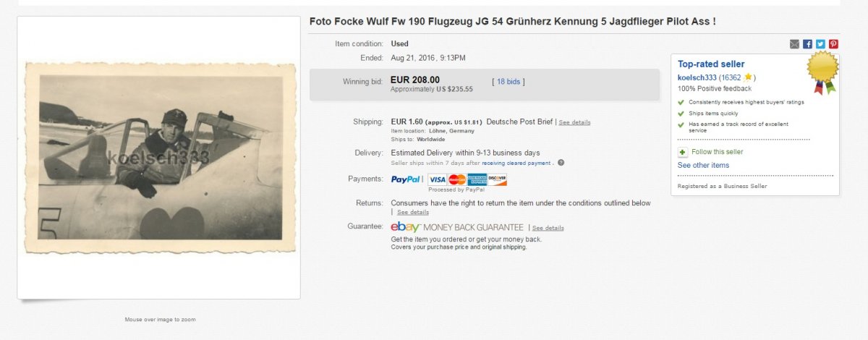Click See other items from seller

pos(703,166)
